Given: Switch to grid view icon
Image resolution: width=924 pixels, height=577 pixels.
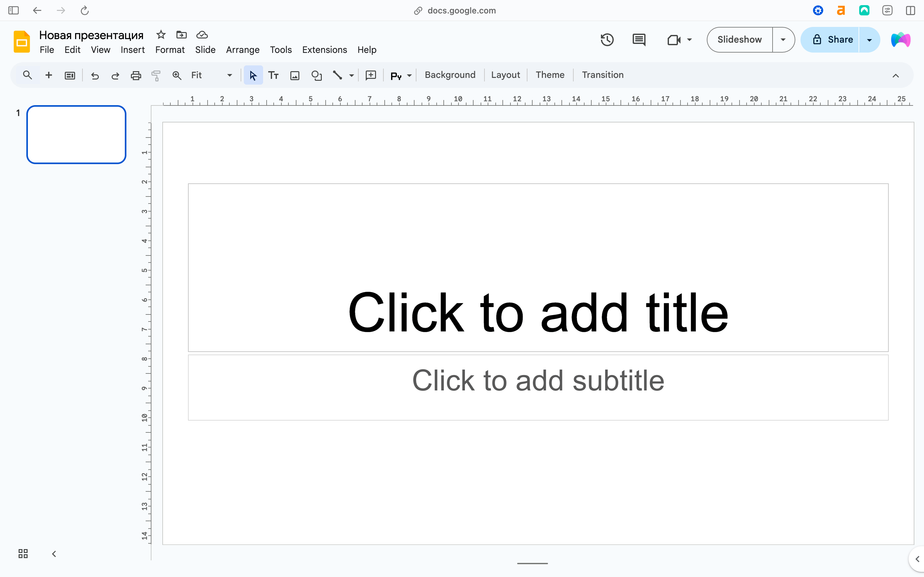Looking at the screenshot, I should click(x=23, y=553).
